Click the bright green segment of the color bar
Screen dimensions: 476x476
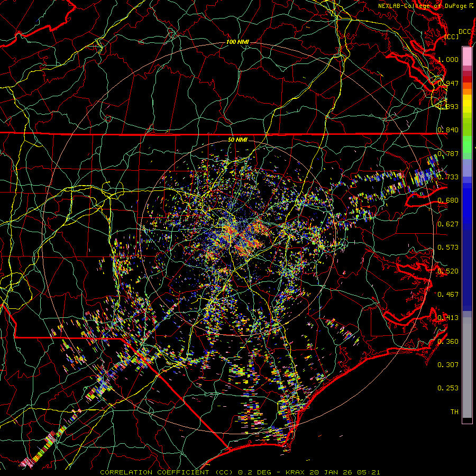coord(467,145)
